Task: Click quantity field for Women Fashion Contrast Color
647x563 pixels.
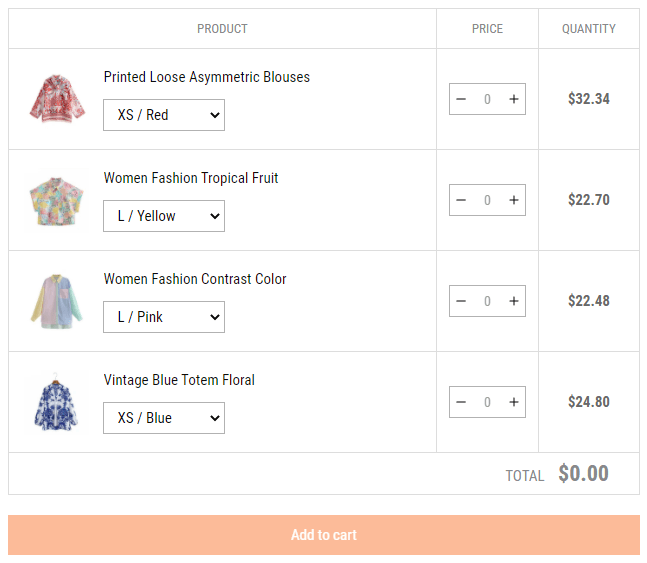Action: 487,301
